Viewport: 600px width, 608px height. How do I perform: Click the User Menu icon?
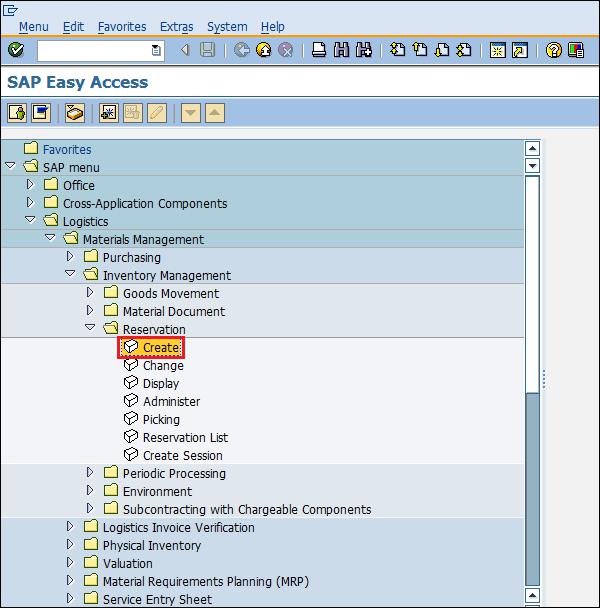[17, 113]
